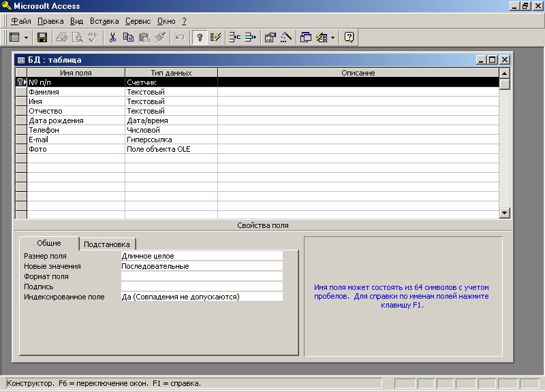
Task: Click the Имя поля column header
Action: tap(76, 73)
